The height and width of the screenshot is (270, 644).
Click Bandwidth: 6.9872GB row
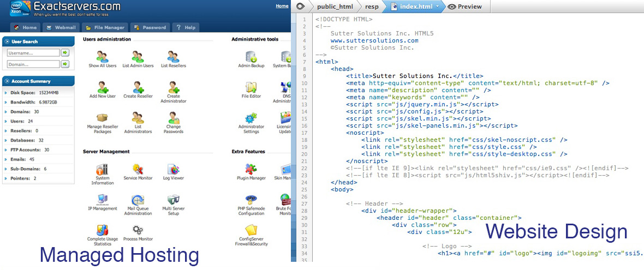pos(38,102)
